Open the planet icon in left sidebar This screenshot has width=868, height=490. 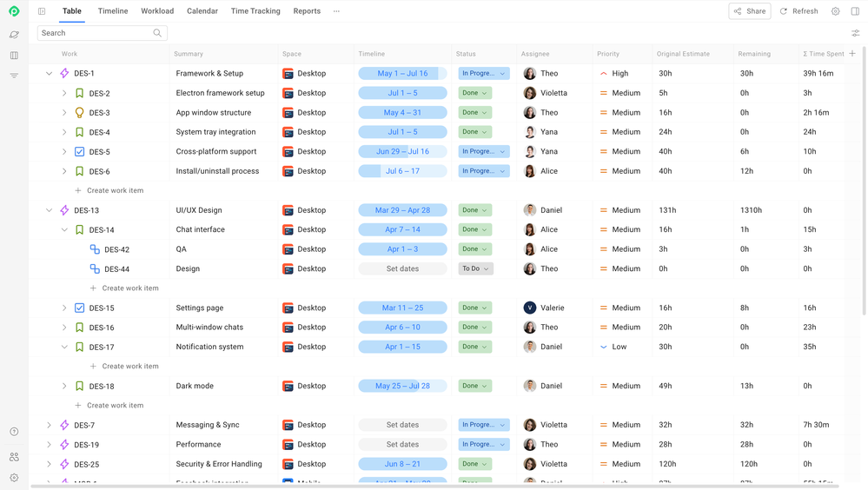tap(15, 35)
